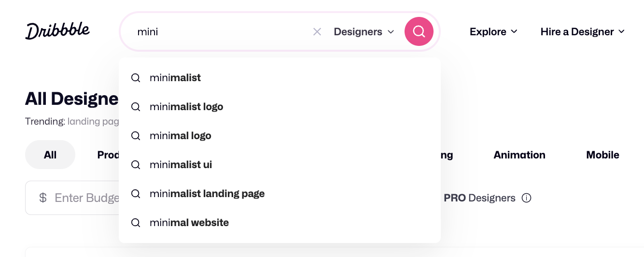Image resolution: width=644 pixels, height=257 pixels.
Task: Click magnifier icon beside "minimal website" suggestion
Action: pyautogui.click(x=136, y=223)
